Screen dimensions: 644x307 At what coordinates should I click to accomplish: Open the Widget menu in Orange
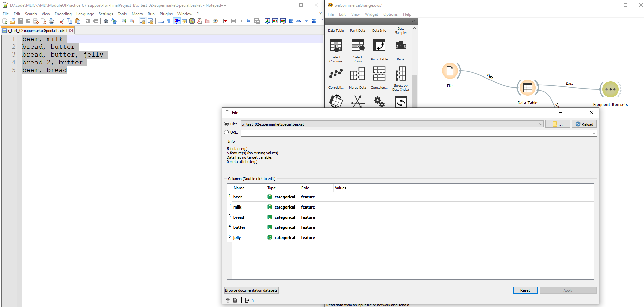click(371, 14)
